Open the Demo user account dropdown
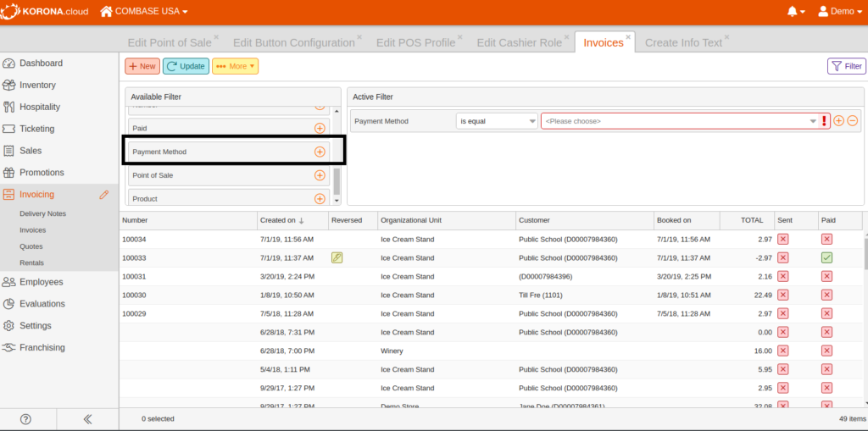This screenshot has width=868, height=431. point(840,12)
